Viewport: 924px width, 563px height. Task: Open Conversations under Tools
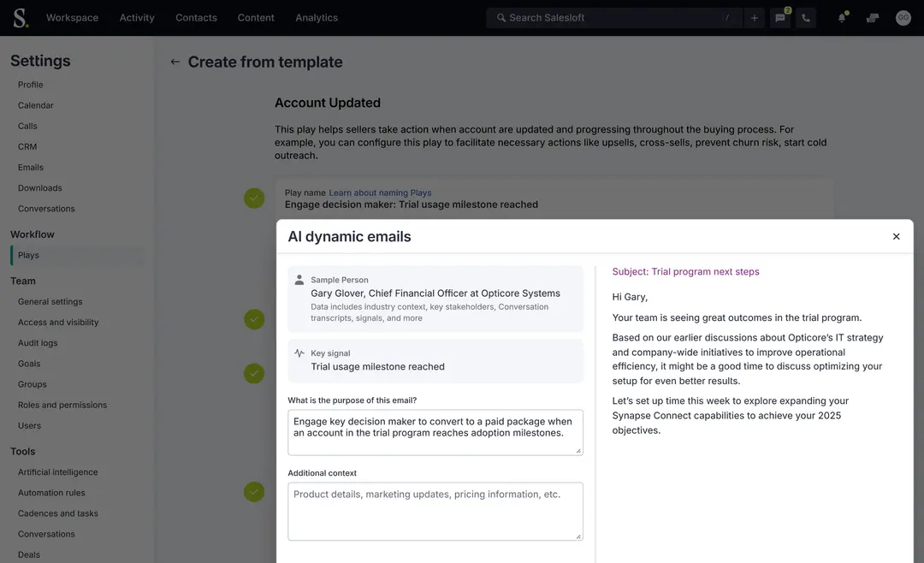[46, 534]
